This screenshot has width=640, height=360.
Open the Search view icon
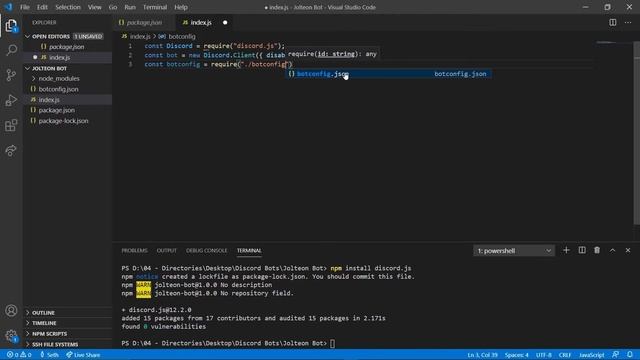click(x=11, y=50)
